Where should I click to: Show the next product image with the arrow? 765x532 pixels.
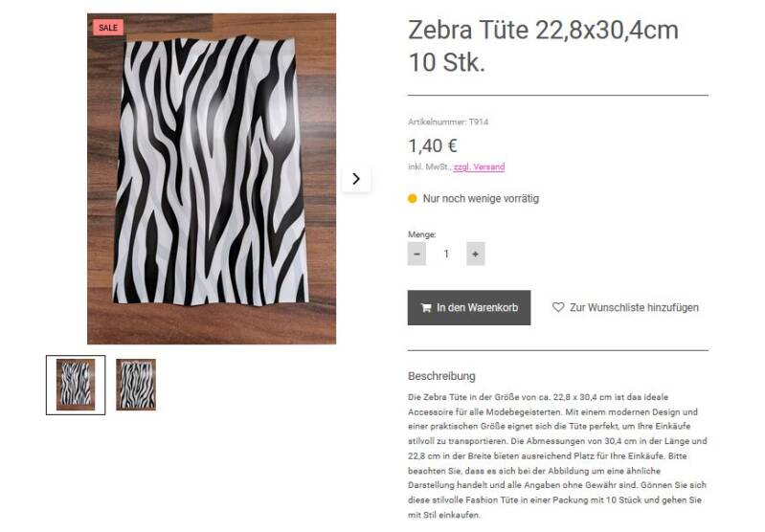[356, 178]
